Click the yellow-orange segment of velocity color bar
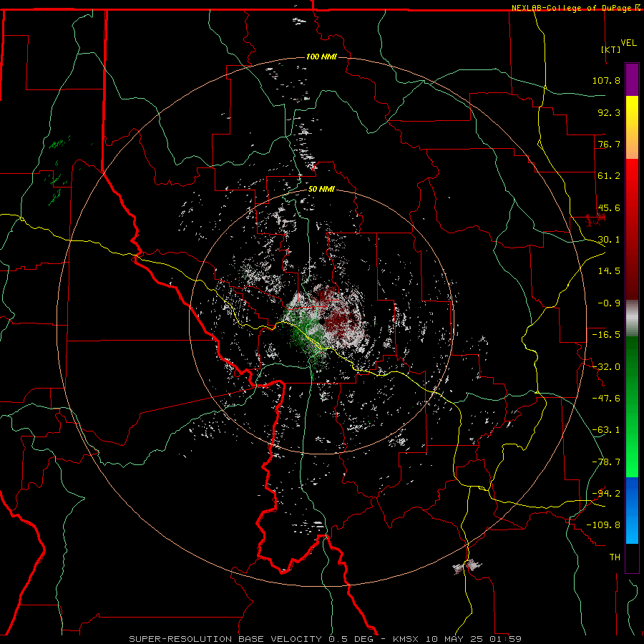Screen dimensions: 644x644 click(x=632, y=127)
